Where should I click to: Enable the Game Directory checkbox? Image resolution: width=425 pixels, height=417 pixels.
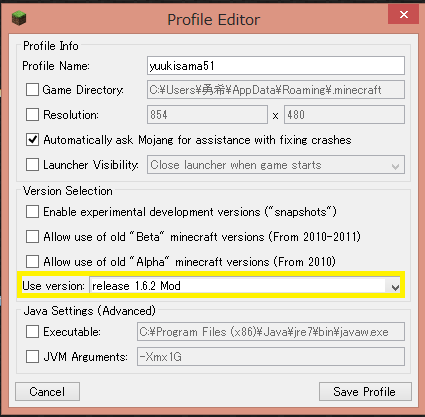32,90
